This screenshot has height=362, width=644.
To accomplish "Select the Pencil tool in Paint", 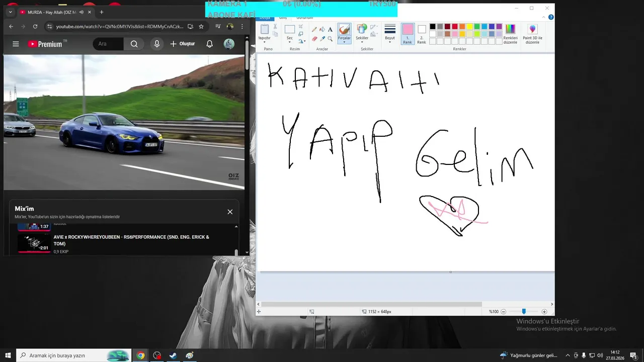I will 314,30.
